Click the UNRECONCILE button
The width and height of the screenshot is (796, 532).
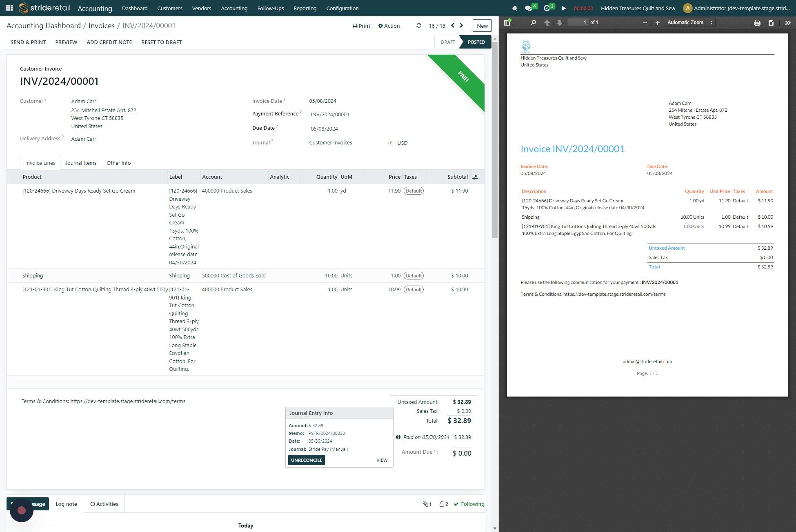point(307,460)
